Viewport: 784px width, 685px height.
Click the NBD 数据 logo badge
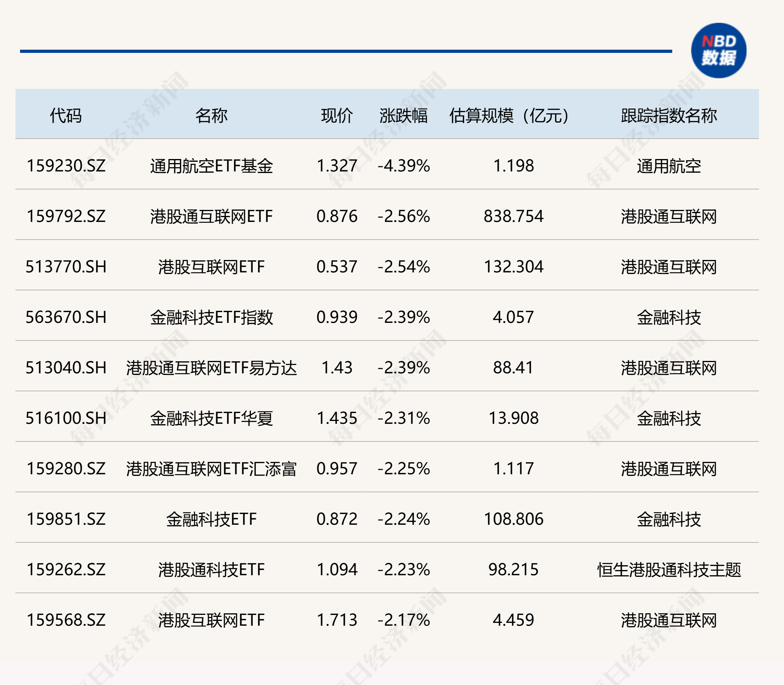tap(718, 50)
